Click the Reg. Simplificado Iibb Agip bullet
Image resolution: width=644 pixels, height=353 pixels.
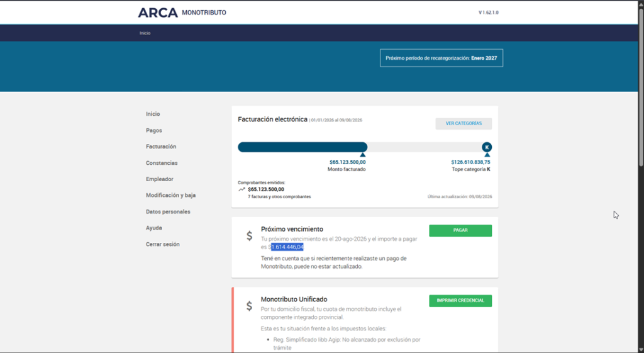point(347,344)
